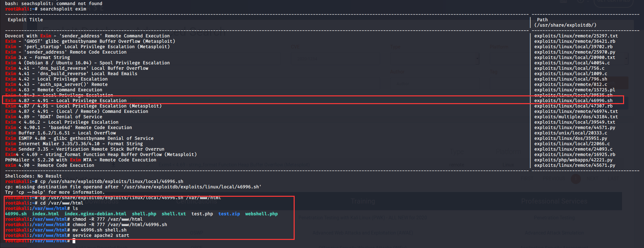Select Exim4 string_format Heap Buffer Overflow row

tap(101, 155)
